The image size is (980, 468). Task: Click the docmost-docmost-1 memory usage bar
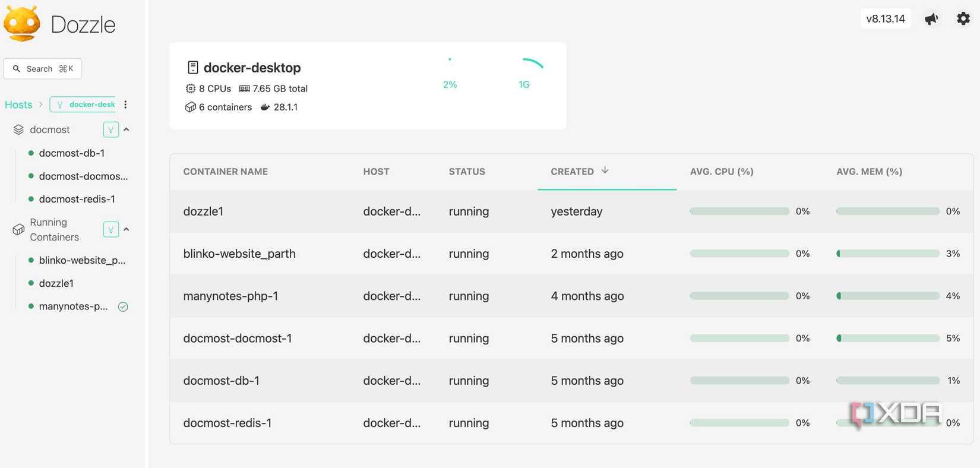888,339
